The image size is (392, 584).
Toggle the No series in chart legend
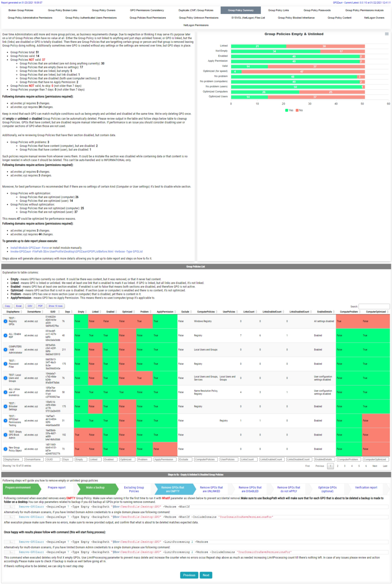click(299, 110)
